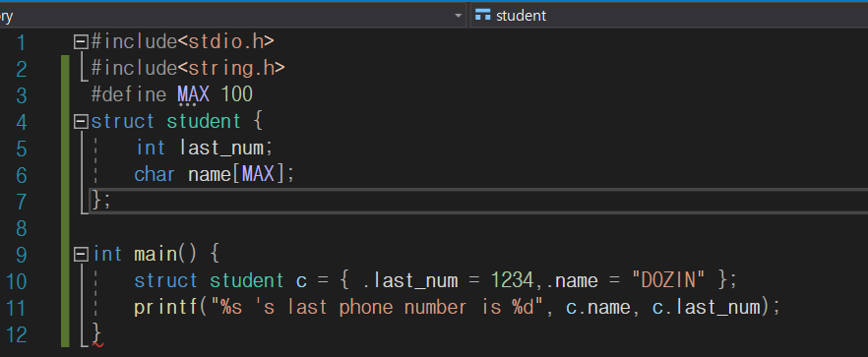Click line number 12 in the gutter
868x357 pixels.
point(17,334)
